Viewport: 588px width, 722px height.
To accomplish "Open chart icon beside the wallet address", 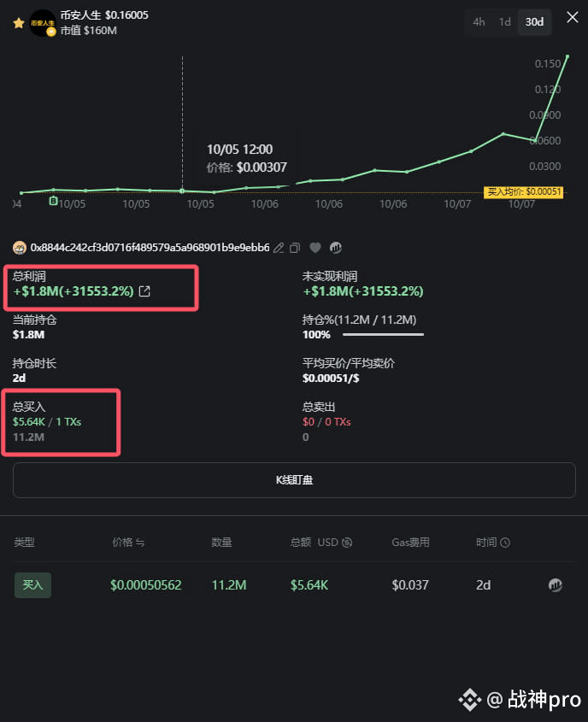I will click(336, 248).
